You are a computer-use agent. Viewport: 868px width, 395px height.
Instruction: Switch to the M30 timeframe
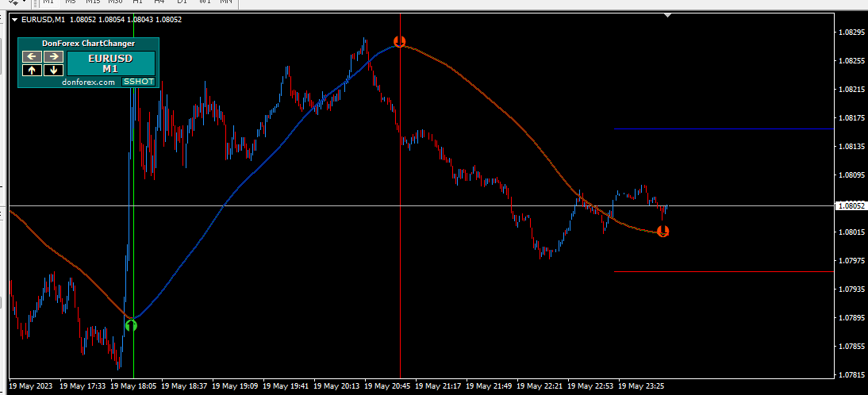pyautogui.click(x=115, y=2)
